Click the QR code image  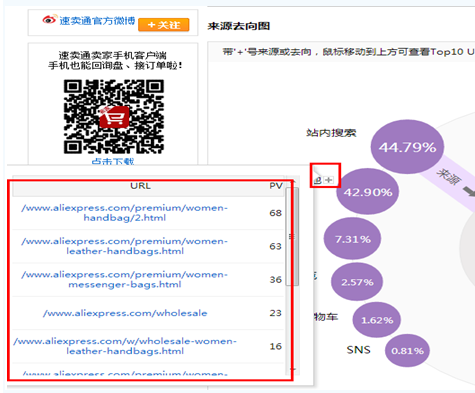(114, 116)
